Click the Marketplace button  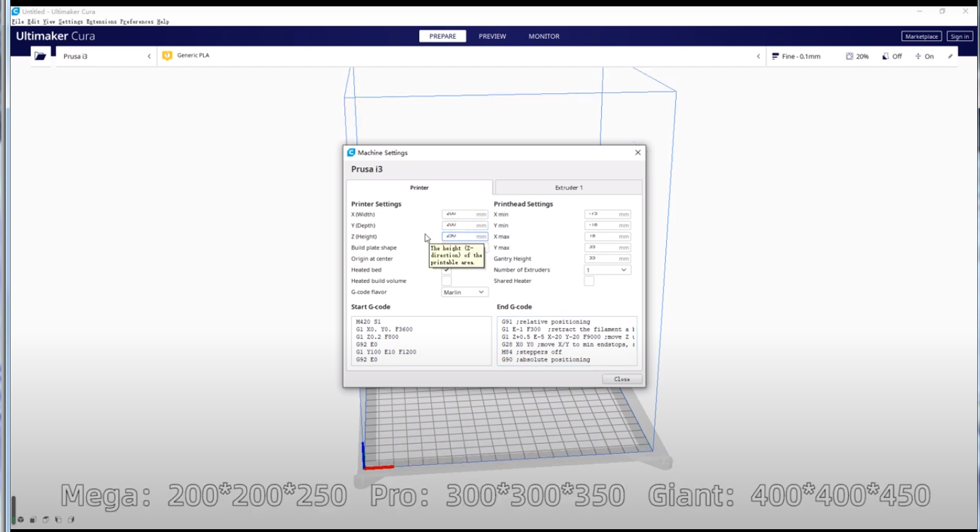921,37
